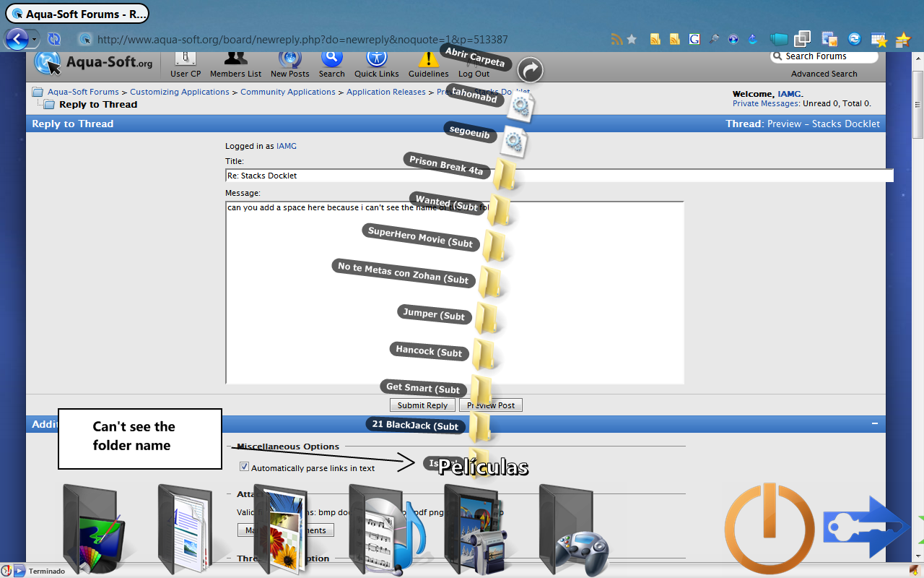Select the Aqua-Soft Forums browser tab
The image size is (924, 578).
click(77, 13)
